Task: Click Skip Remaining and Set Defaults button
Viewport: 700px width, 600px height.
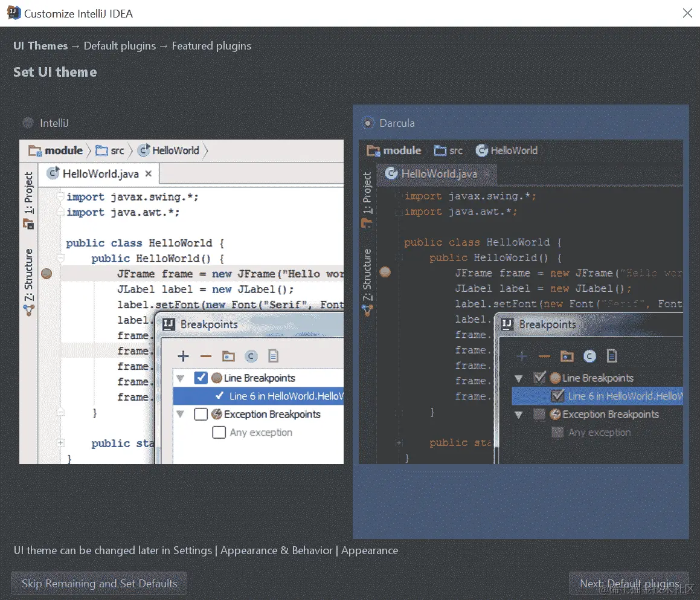Action: point(99,583)
